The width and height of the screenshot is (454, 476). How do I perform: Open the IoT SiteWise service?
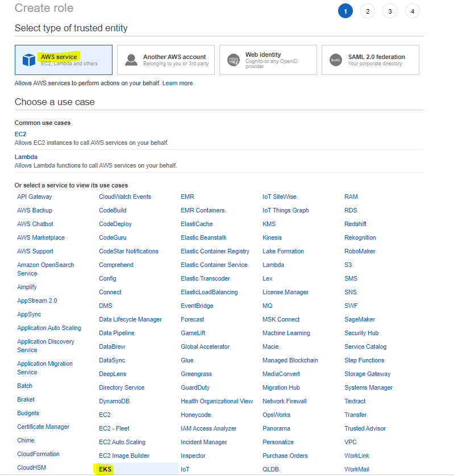[279, 197]
